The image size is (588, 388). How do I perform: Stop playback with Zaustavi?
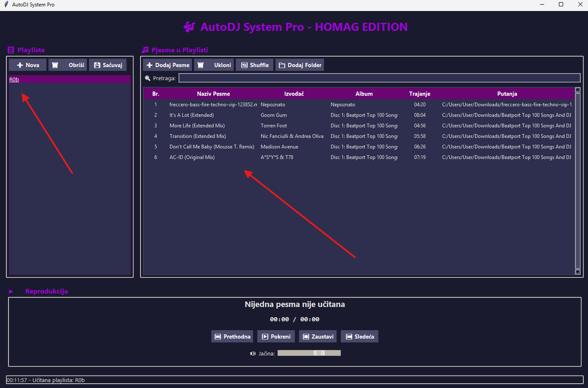(318, 337)
